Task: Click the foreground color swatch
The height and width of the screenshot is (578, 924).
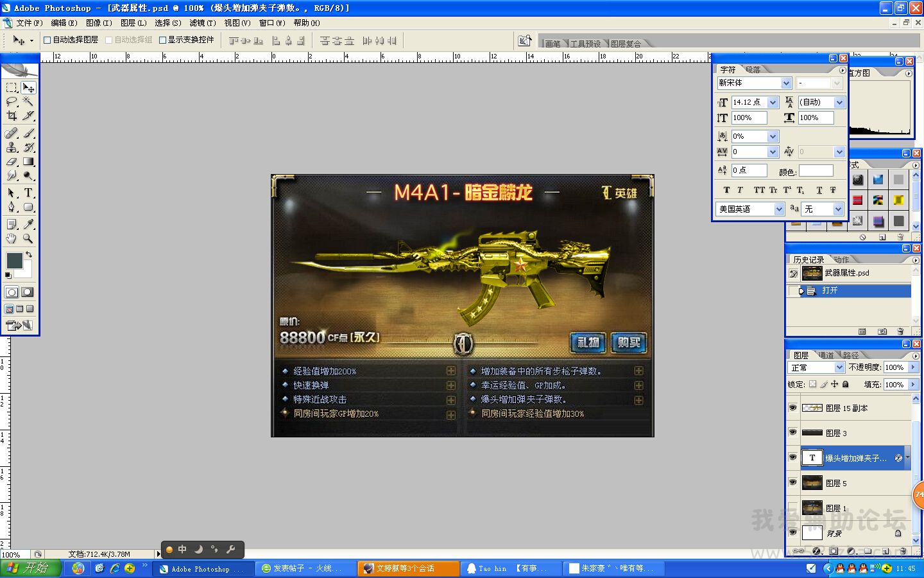Action: click(14, 261)
